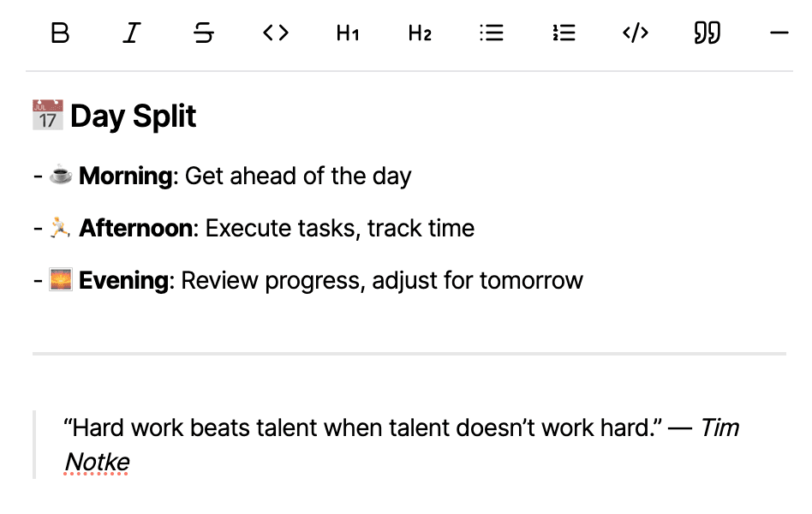
Task: Click the bold word Afternoon
Action: click(x=135, y=229)
